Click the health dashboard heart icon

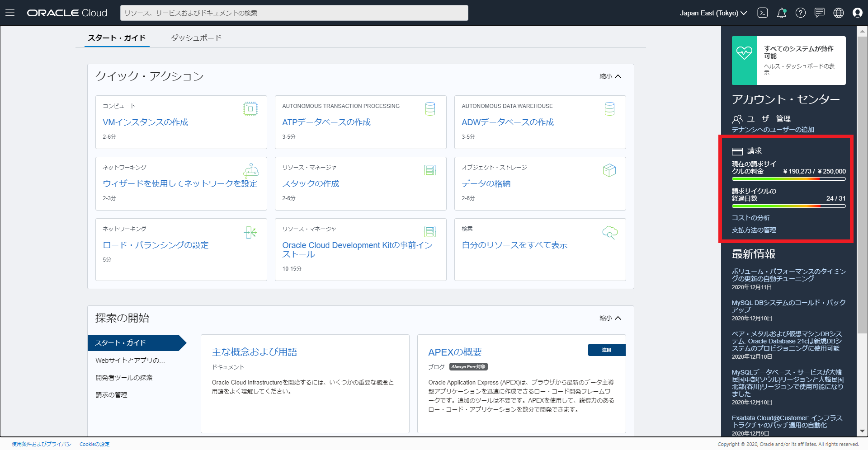pyautogui.click(x=744, y=54)
